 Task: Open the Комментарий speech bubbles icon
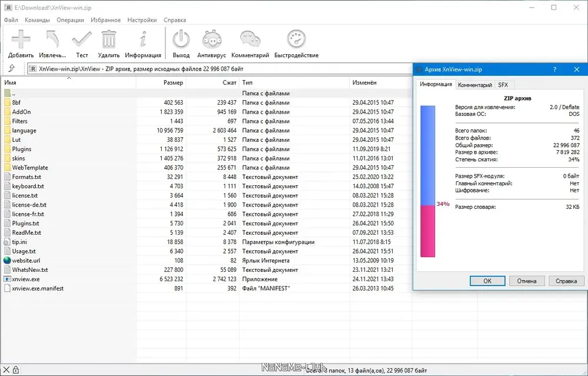[x=250, y=39]
